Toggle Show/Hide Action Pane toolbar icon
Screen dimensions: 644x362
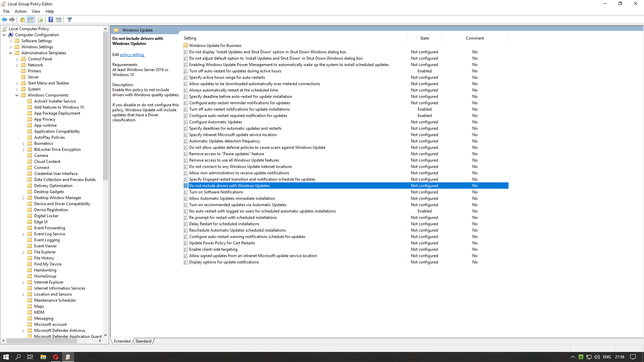pos(59,20)
